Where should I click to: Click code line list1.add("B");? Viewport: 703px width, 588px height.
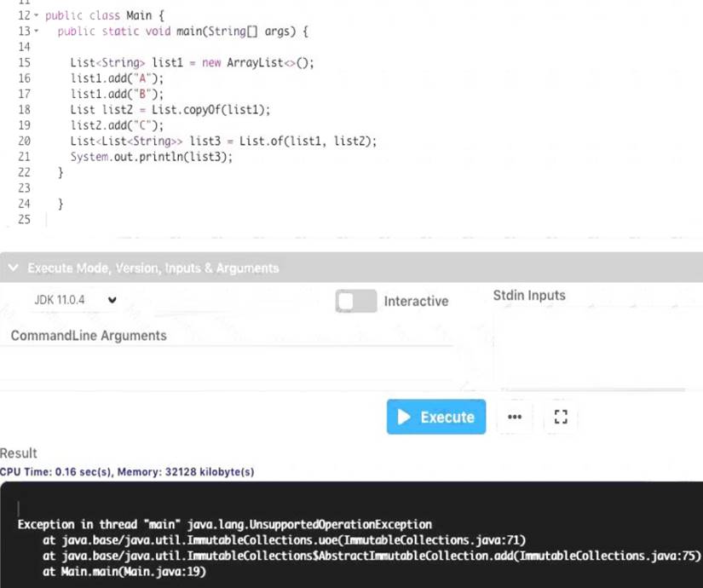pos(117,94)
